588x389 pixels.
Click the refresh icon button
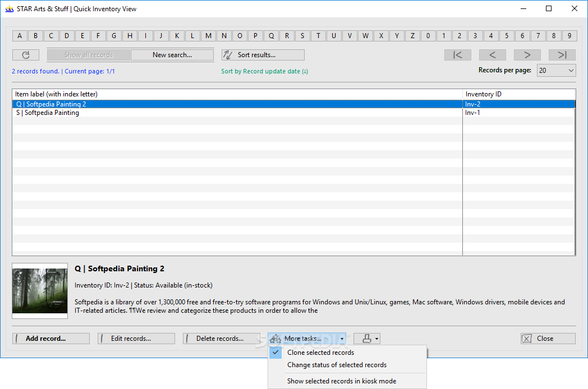coord(25,55)
